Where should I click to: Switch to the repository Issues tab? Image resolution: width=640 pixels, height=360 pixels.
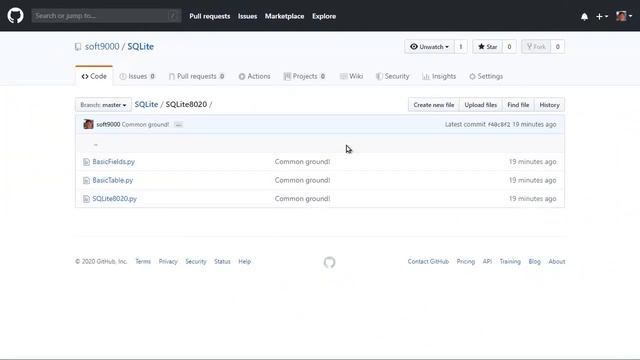click(x=137, y=76)
